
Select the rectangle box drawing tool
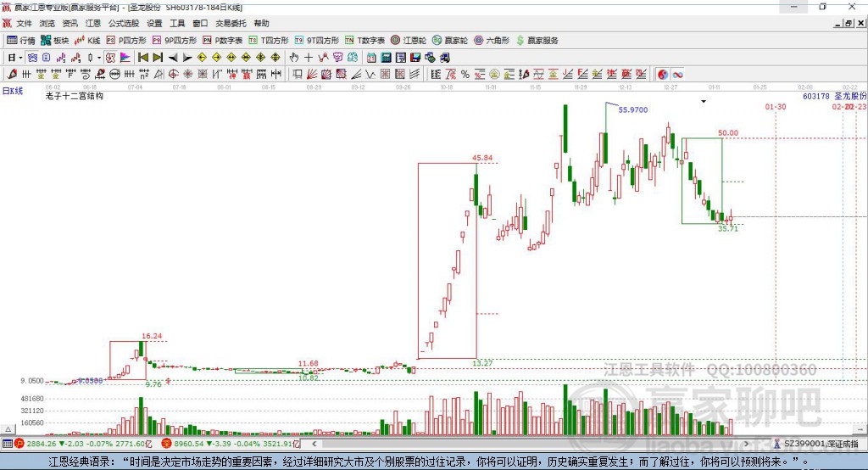pyautogui.click(x=297, y=75)
